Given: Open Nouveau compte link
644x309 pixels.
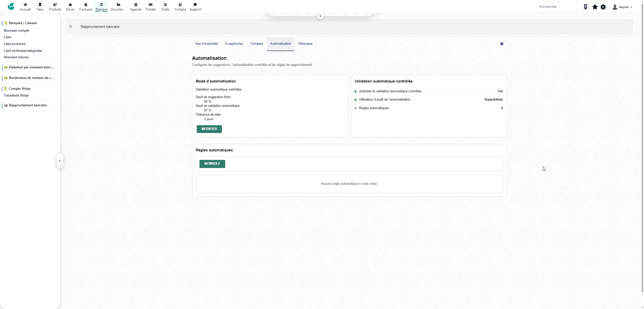Looking at the screenshot, I should pos(16,31).
